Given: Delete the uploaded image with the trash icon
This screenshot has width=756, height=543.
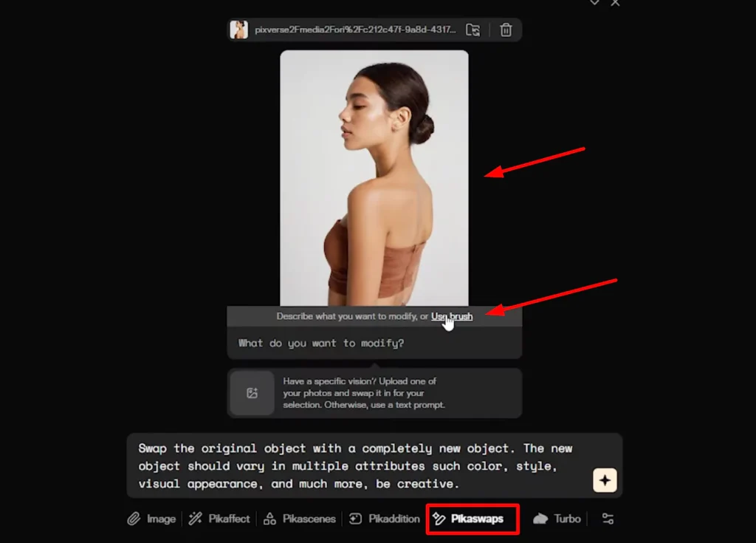Looking at the screenshot, I should (506, 30).
